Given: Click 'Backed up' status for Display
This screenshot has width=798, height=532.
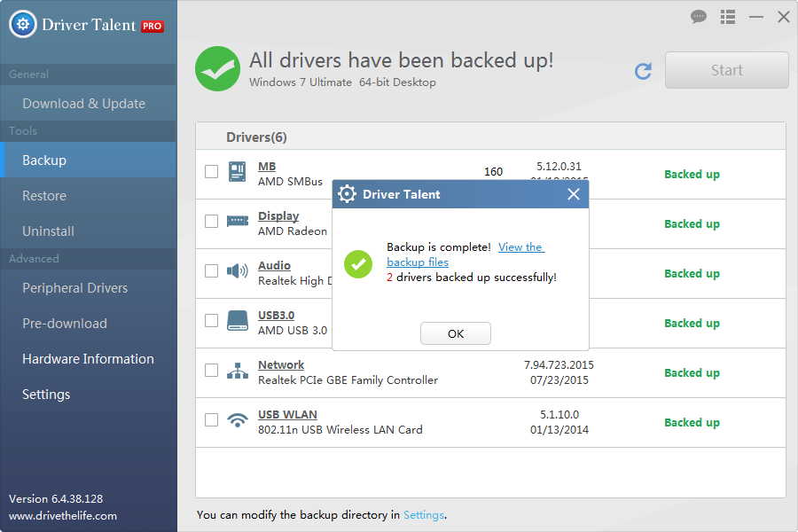Looking at the screenshot, I should pos(692,224).
